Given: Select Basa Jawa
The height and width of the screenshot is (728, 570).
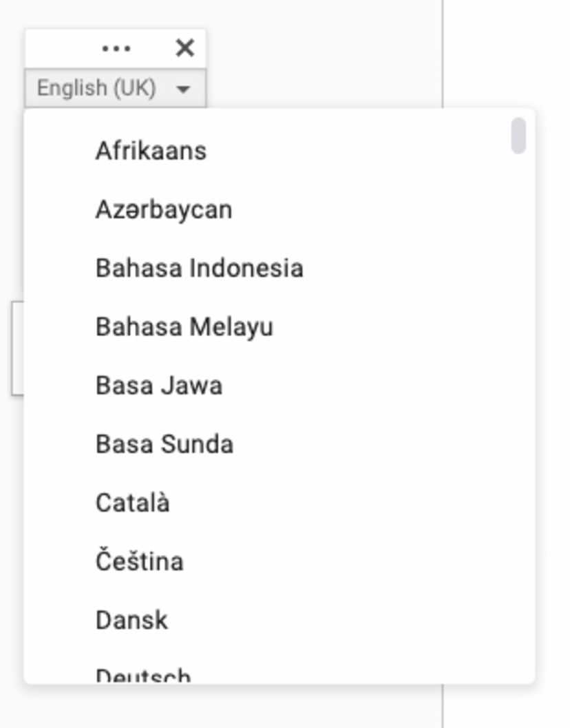Looking at the screenshot, I should 159,385.
